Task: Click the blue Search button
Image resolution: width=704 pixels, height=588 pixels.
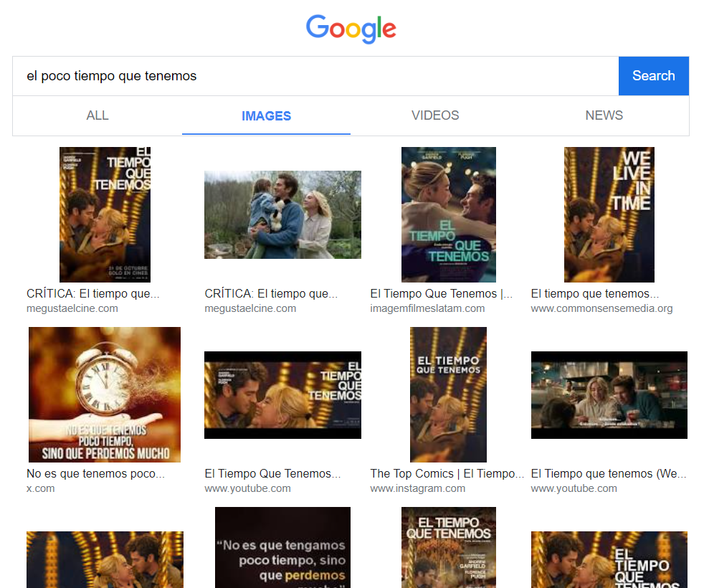Action: pos(653,76)
